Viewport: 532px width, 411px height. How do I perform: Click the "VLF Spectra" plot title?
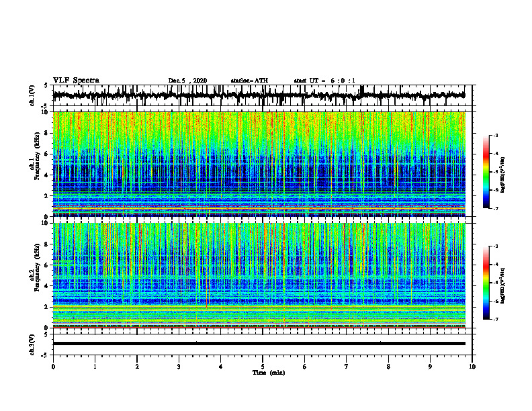[x=76, y=80]
